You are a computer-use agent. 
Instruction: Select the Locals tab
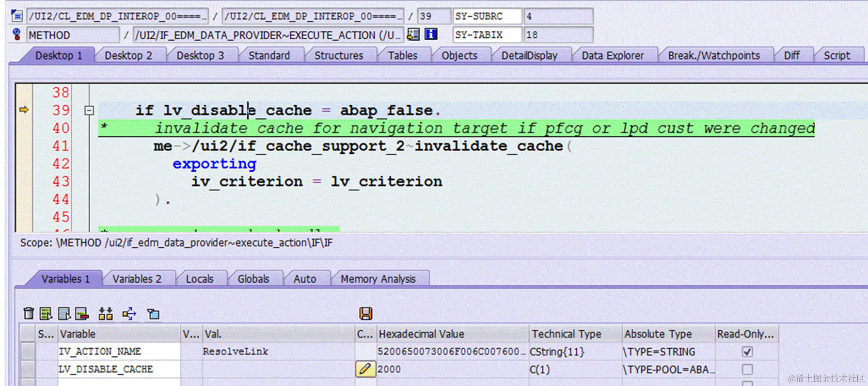tap(199, 279)
